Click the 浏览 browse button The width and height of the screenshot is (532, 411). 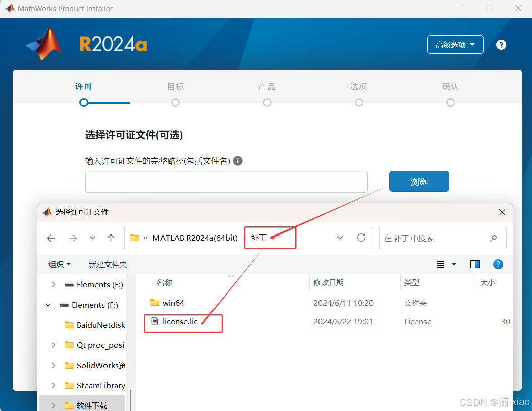click(x=419, y=182)
